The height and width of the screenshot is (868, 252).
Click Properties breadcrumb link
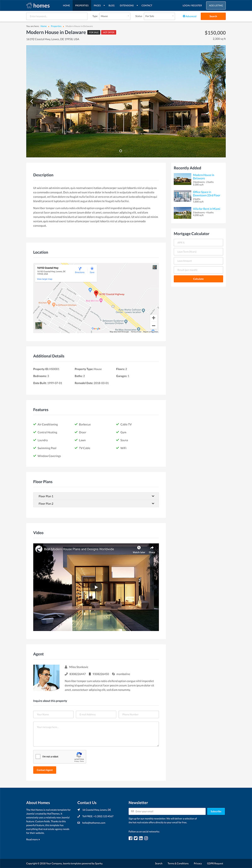56,26
